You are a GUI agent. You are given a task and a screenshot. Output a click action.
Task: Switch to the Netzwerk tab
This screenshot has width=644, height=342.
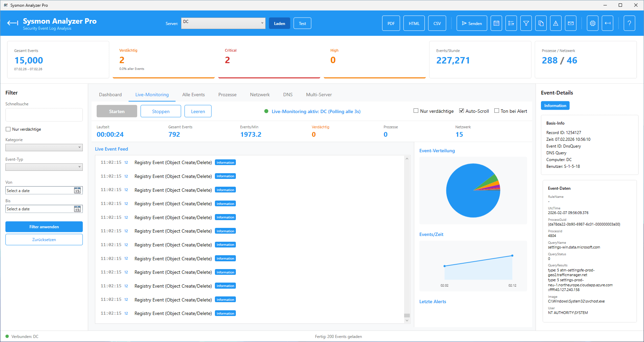[259, 95]
